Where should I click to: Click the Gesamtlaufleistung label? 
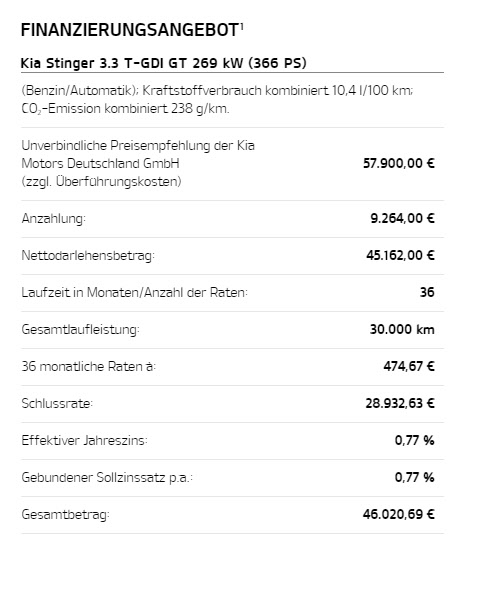coord(80,329)
